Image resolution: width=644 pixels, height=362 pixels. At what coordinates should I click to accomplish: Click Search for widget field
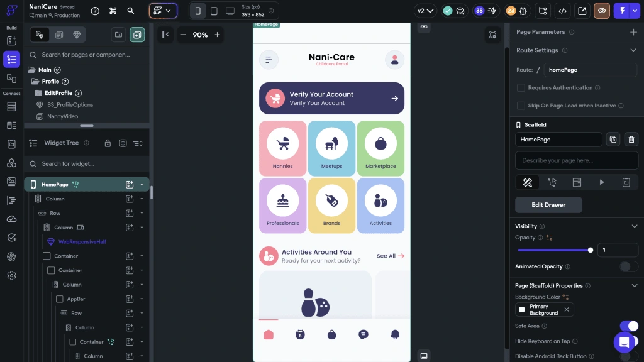pos(87,164)
